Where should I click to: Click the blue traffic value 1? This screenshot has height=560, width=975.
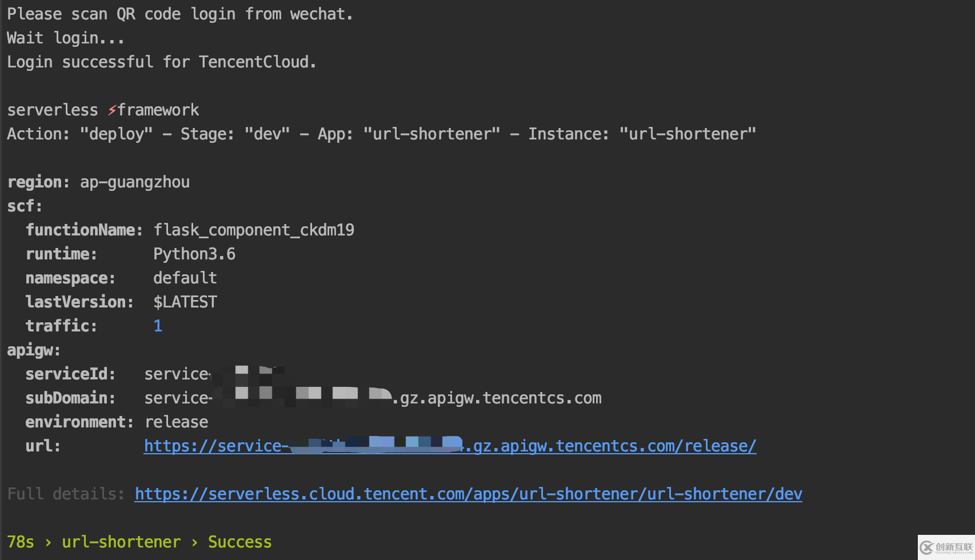click(158, 326)
